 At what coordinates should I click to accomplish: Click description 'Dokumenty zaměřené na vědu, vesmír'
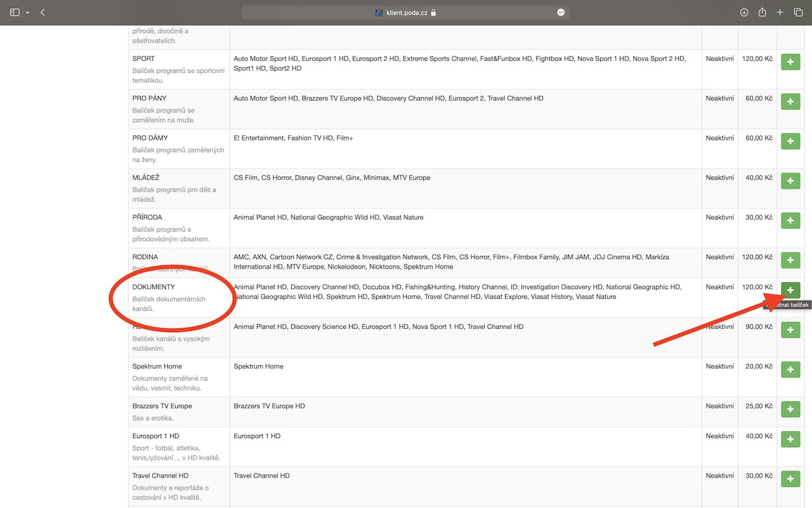tap(170, 383)
